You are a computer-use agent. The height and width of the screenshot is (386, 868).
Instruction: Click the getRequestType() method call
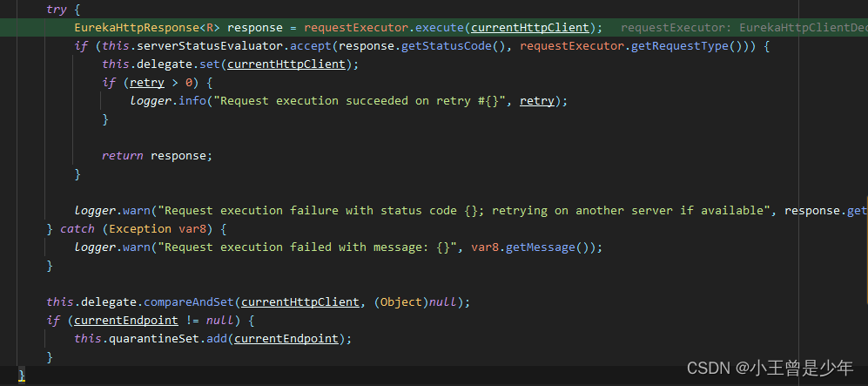coord(686,46)
